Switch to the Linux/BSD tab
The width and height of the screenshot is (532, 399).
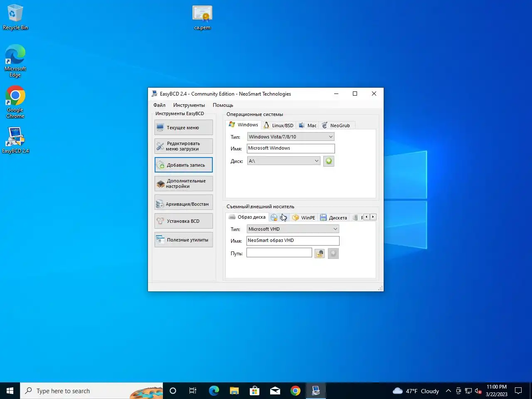coord(278,126)
